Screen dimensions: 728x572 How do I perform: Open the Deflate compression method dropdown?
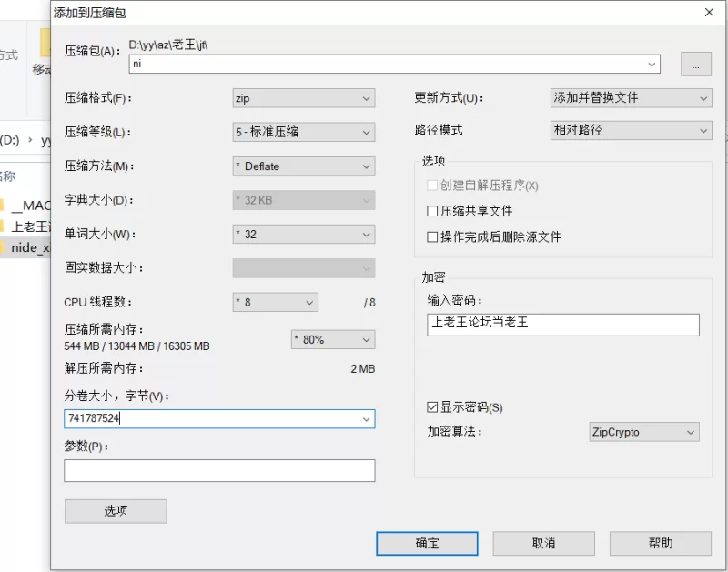(x=304, y=166)
